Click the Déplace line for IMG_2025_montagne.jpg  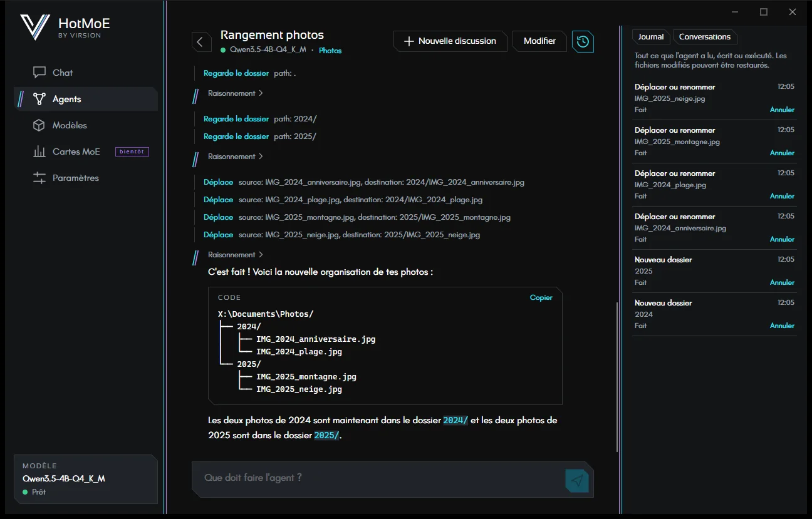pos(357,218)
